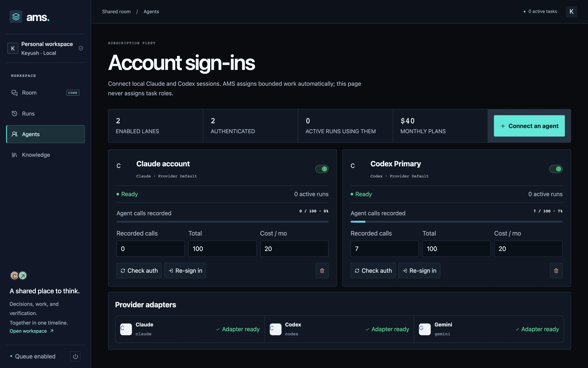The image size is (588, 368).
Task: Click Connect an agent button
Action: pos(529,126)
